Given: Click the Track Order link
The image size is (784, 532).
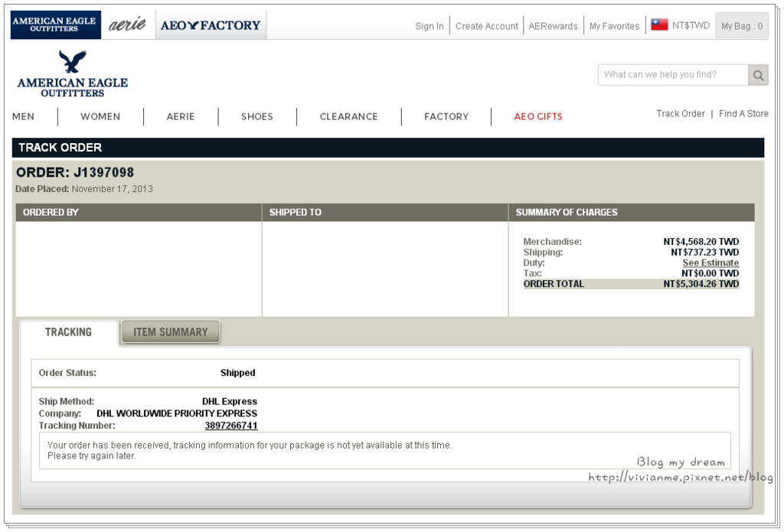Looking at the screenshot, I should tap(681, 113).
